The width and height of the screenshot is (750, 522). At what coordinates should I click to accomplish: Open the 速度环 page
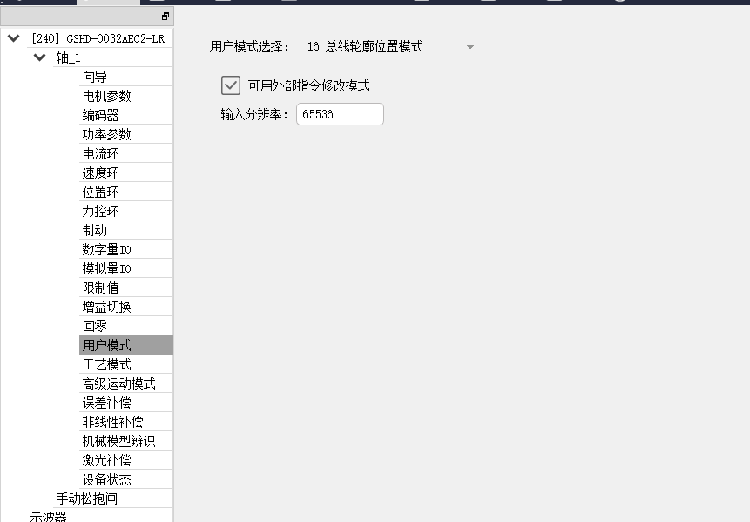pyautogui.click(x=100, y=172)
